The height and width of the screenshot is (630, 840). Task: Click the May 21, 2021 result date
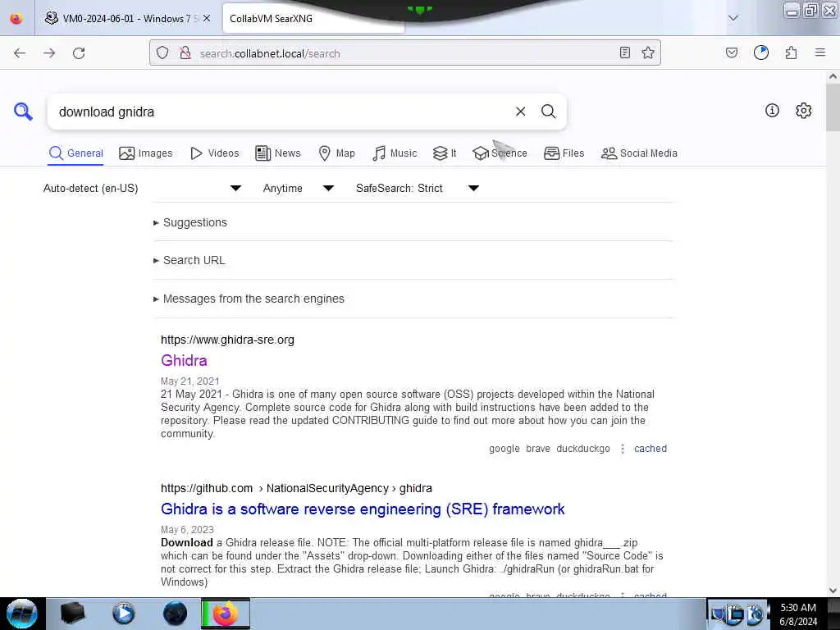click(x=190, y=381)
